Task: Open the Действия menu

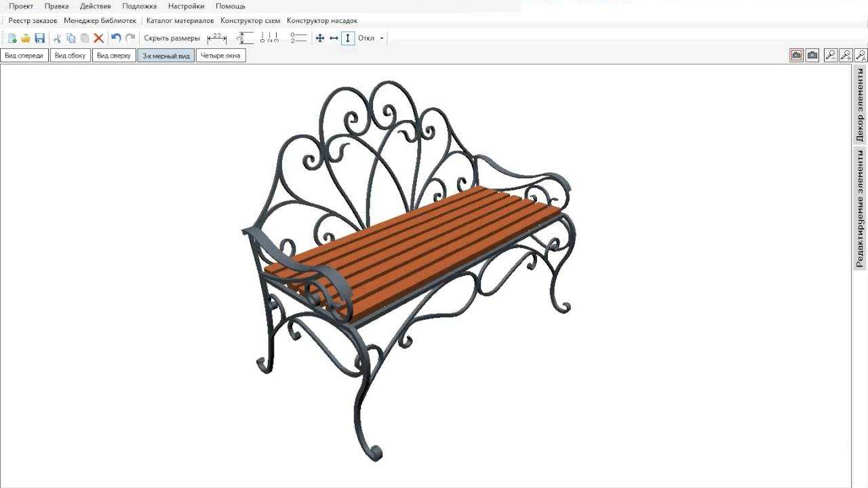Action: point(96,6)
